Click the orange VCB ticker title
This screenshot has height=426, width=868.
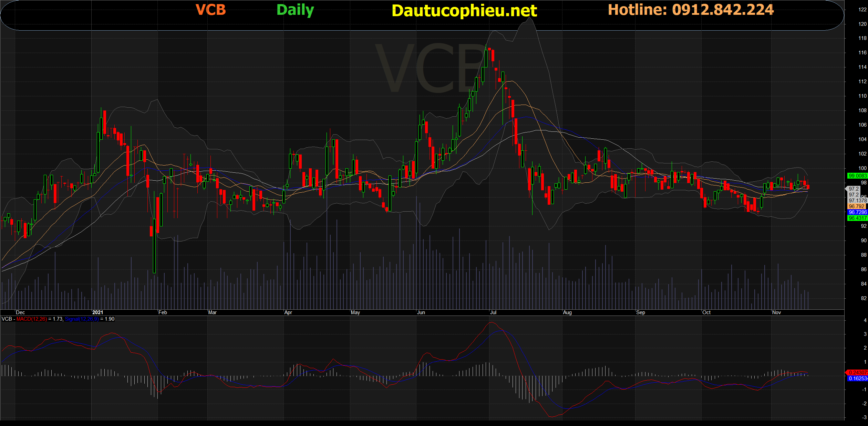pyautogui.click(x=210, y=10)
